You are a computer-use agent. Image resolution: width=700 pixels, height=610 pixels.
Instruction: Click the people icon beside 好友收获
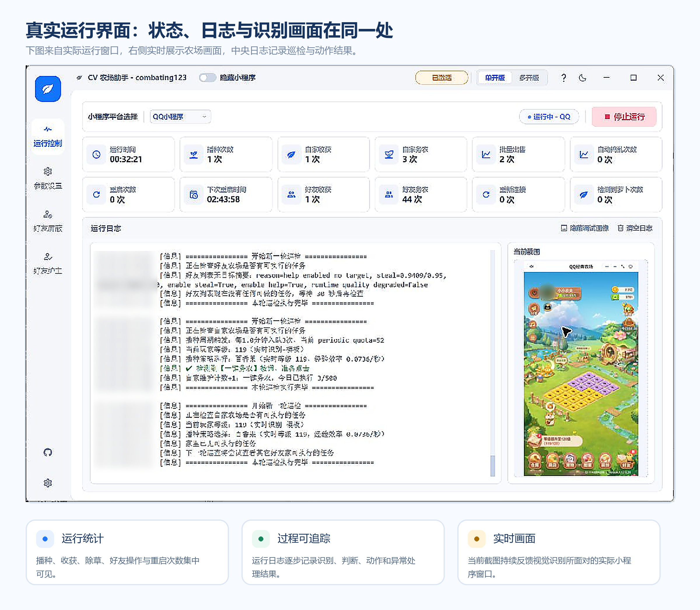pos(291,194)
